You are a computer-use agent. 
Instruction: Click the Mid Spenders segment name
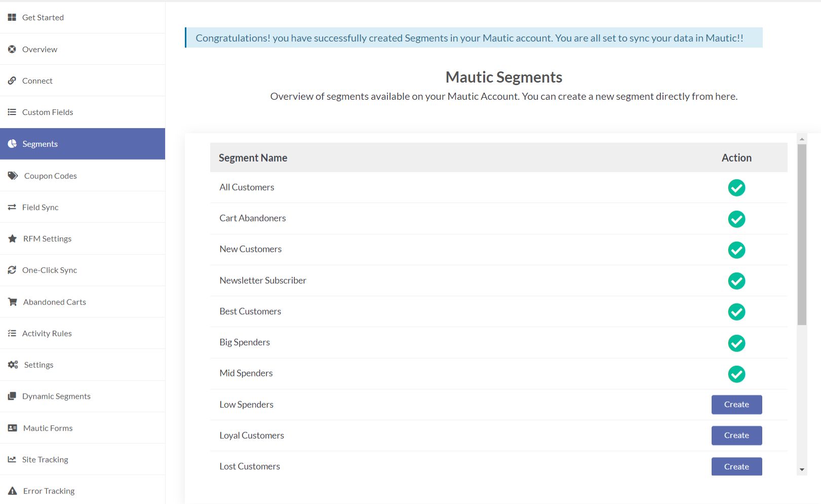click(246, 373)
